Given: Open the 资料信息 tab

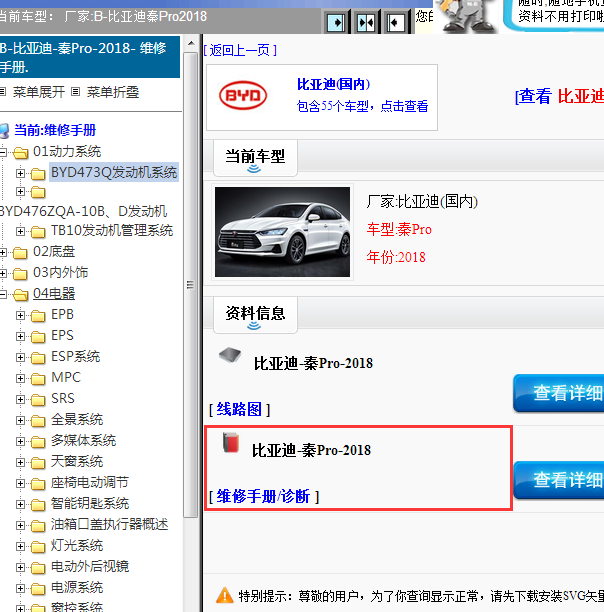Looking at the screenshot, I should [x=255, y=315].
